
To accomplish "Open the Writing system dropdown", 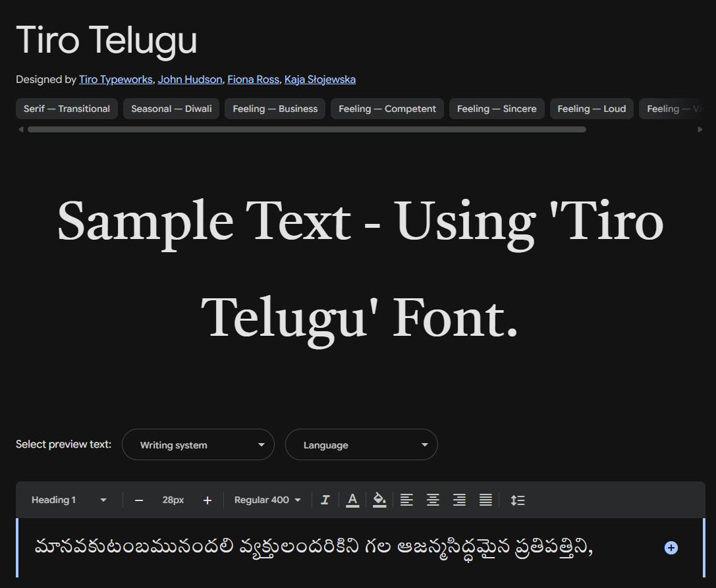I will pos(198,444).
